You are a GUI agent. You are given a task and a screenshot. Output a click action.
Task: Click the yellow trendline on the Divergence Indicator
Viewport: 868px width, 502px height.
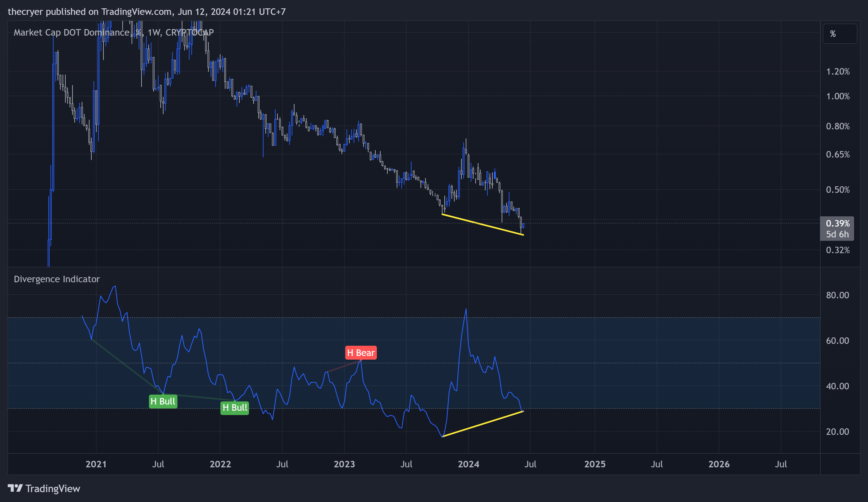tap(482, 424)
